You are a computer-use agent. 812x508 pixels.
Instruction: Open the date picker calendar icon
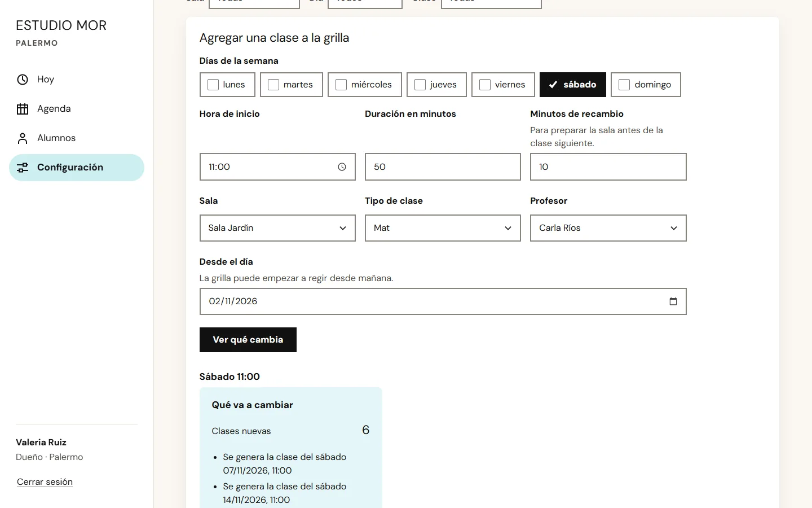tap(673, 301)
